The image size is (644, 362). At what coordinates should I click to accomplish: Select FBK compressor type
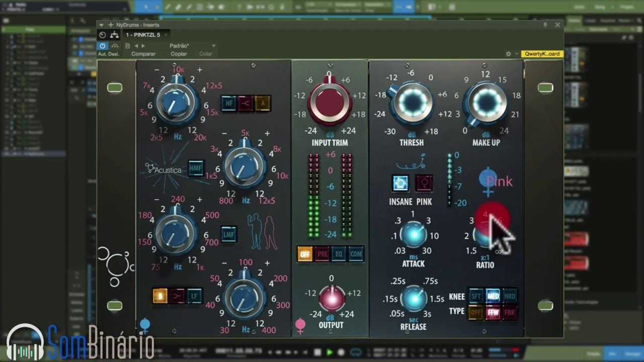point(510,313)
